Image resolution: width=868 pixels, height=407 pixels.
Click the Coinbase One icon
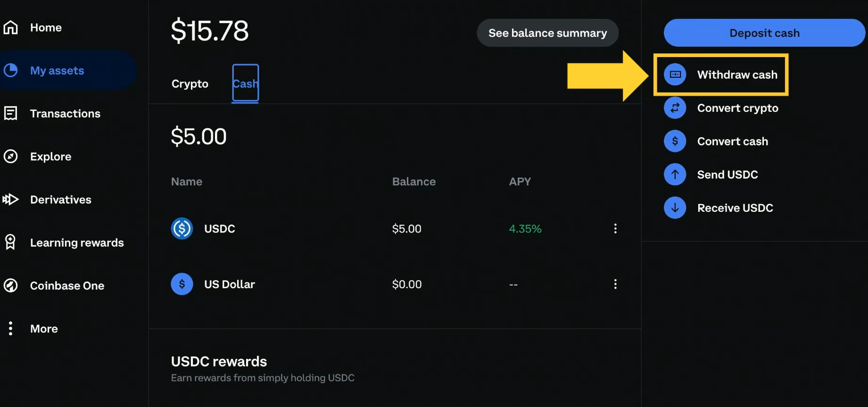10,285
